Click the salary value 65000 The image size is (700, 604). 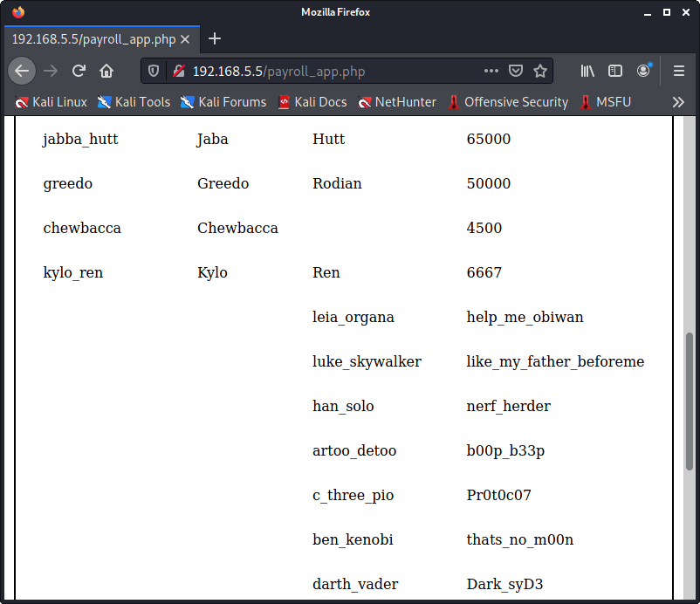click(489, 139)
